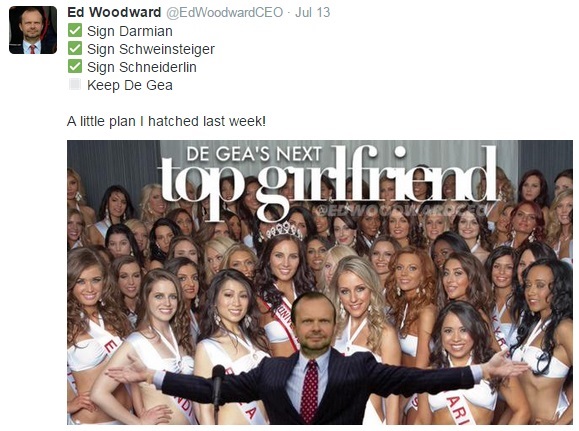Select the Sign Schneiderlin text line
Screen dimensions: 579x431
point(142,67)
